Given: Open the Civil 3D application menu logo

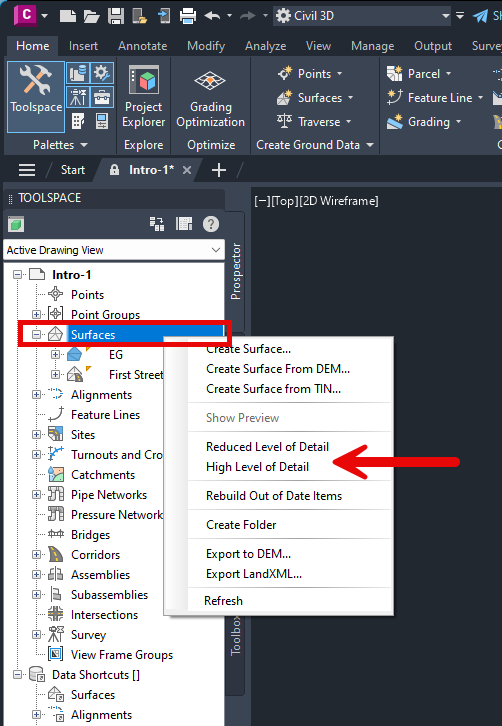Looking at the screenshot, I should 26,15.
